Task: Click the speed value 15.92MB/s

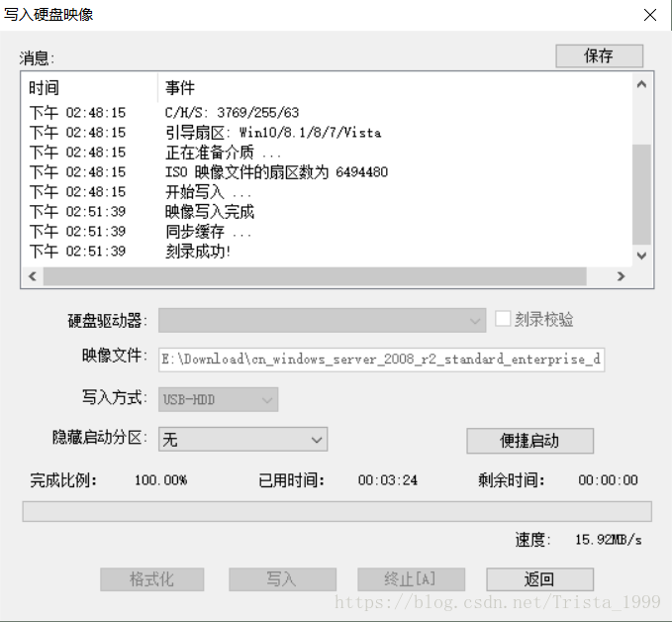Action: [609, 539]
